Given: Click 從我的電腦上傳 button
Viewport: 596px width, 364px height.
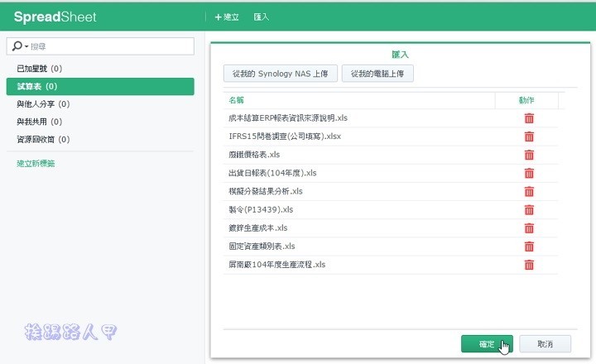Looking at the screenshot, I should pos(377,74).
